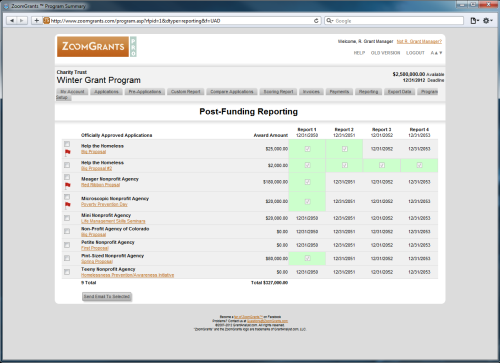Click the Award Amount column header
Screen dimensions: 500x363
pyautogui.click(x=271, y=135)
